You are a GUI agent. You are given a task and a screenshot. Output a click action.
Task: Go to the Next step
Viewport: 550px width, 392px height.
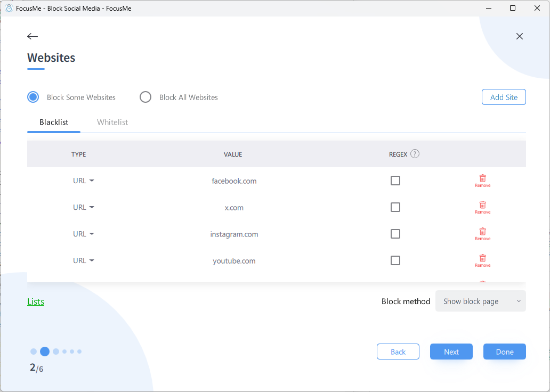(x=451, y=352)
